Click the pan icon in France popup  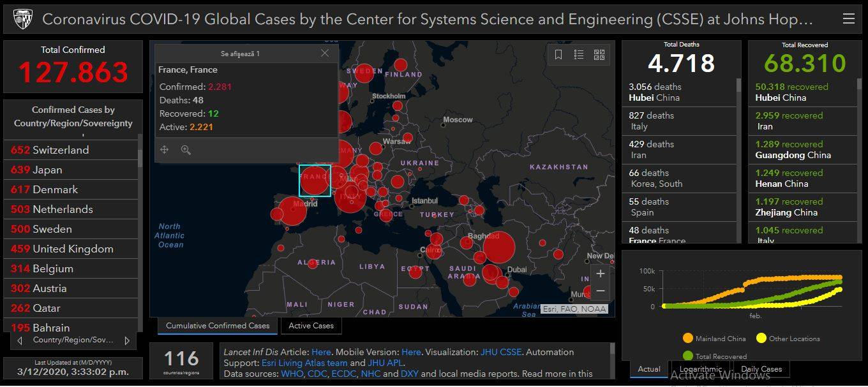165,150
